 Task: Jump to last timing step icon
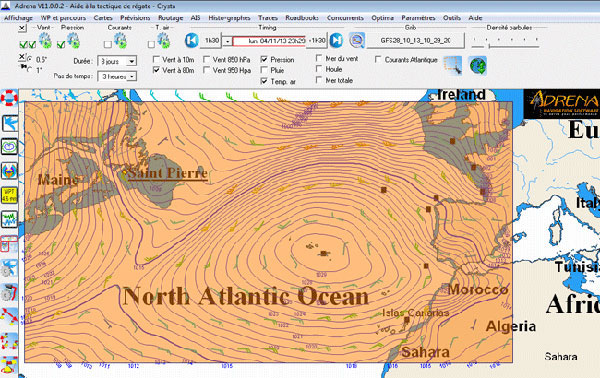click(336, 40)
